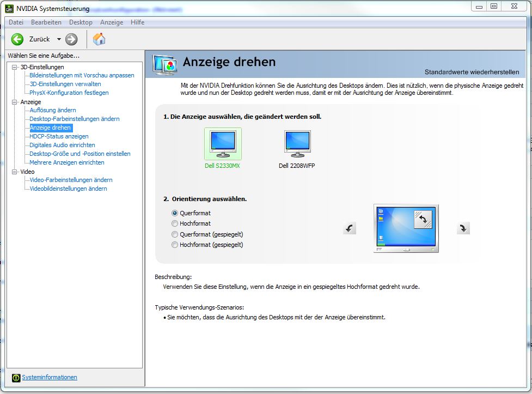
Task: Click the NVIDIA title bar icon
Action: (x=9, y=9)
